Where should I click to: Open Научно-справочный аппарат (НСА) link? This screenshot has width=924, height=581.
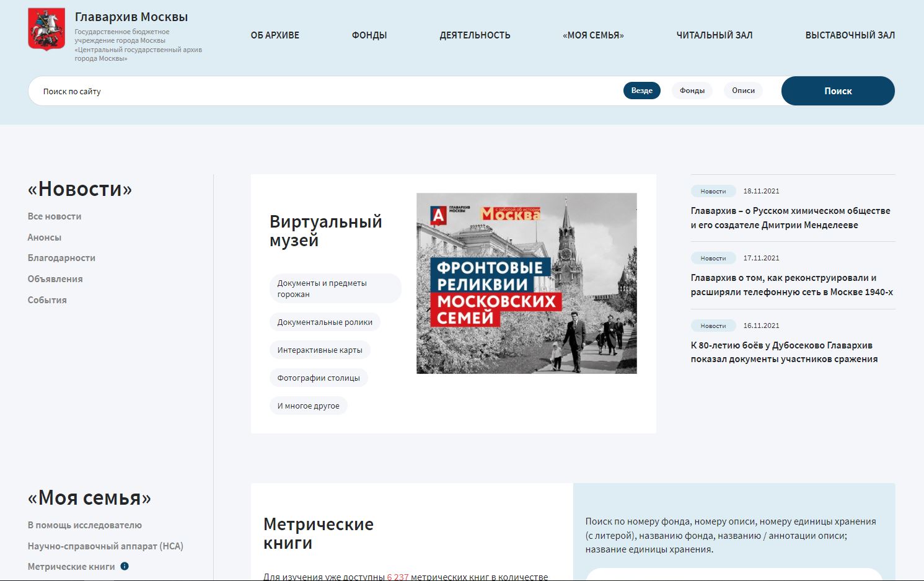coord(105,546)
